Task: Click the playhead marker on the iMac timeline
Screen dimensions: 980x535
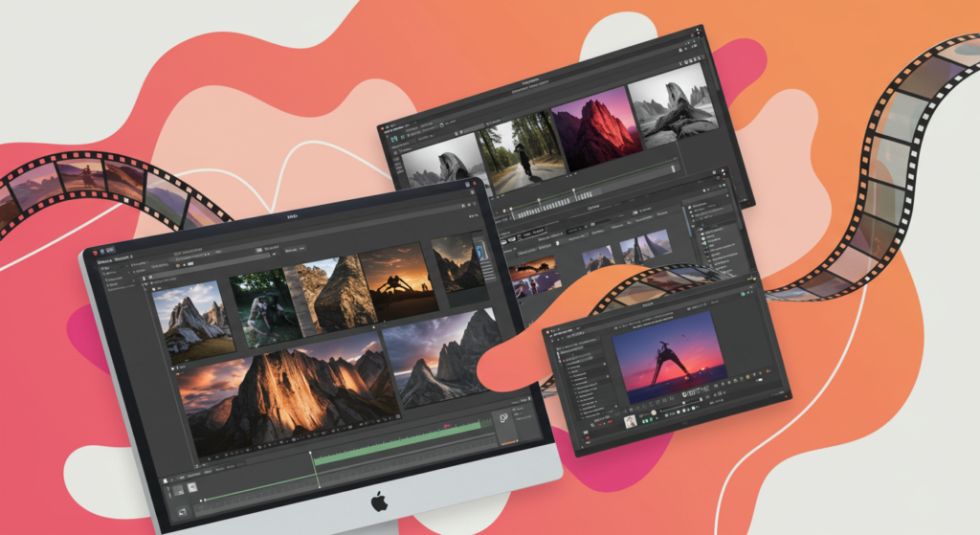Action: click(x=310, y=453)
